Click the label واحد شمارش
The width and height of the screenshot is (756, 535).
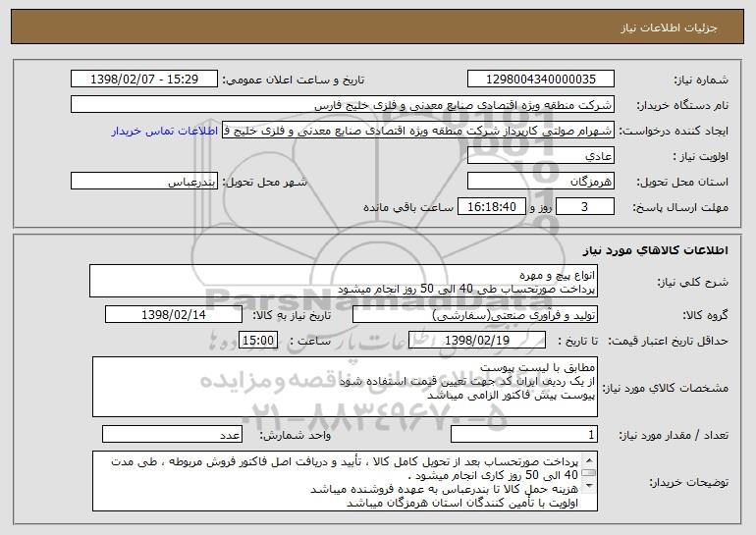[296, 435]
